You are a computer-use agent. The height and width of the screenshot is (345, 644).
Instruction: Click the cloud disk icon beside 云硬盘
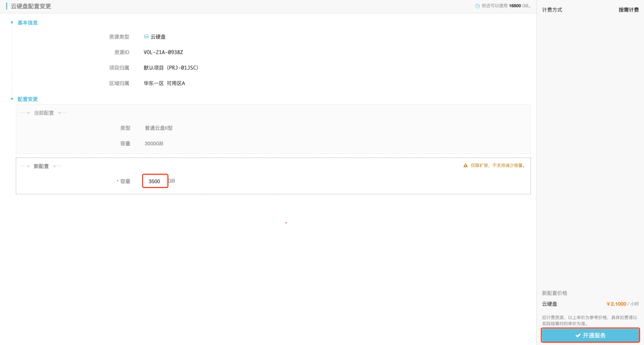pyautogui.click(x=146, y=37)
